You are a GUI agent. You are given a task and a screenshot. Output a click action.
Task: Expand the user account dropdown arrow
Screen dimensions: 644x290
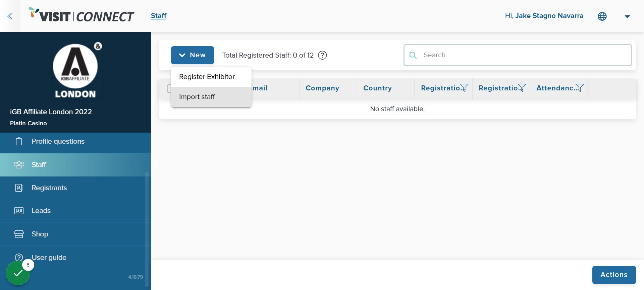click(627, 16)
